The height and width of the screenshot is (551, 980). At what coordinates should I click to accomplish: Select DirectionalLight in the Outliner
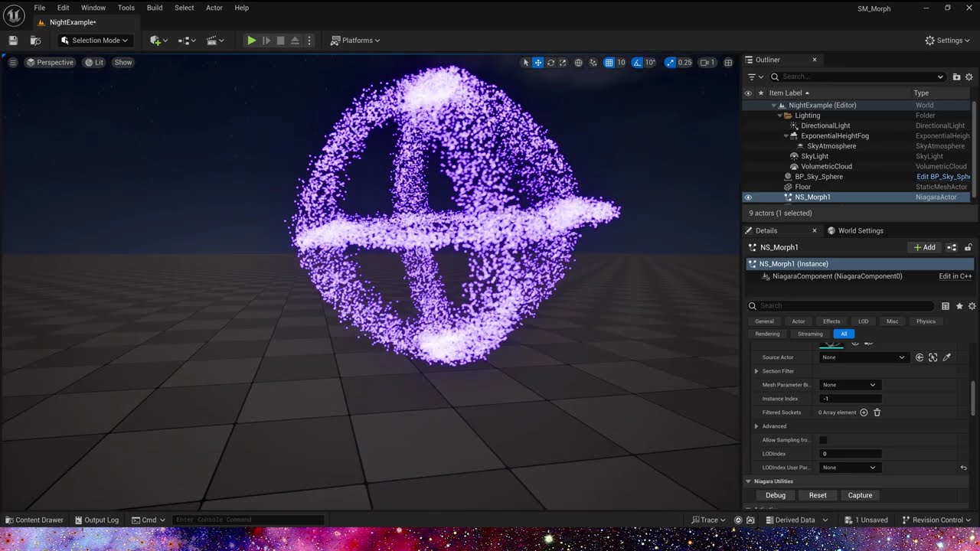(x=825, y=126)
